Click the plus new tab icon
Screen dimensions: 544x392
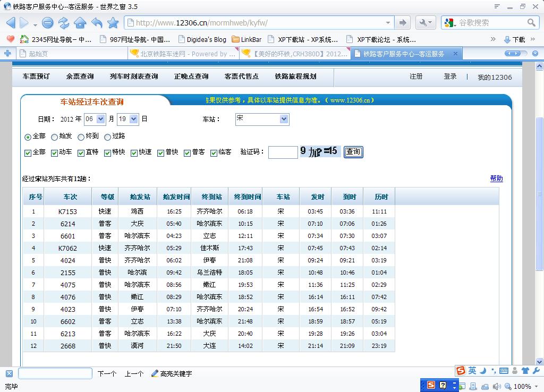pos(7,54)
